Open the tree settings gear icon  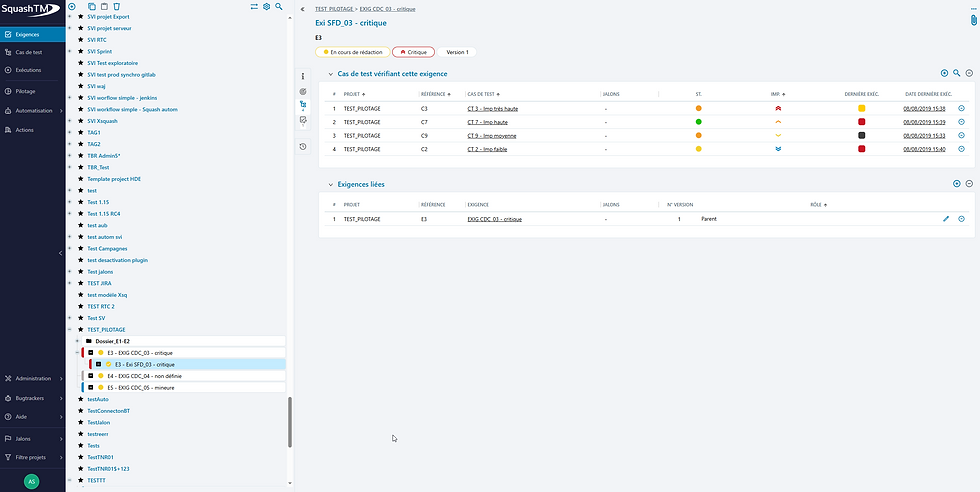(x=266, y=6)
